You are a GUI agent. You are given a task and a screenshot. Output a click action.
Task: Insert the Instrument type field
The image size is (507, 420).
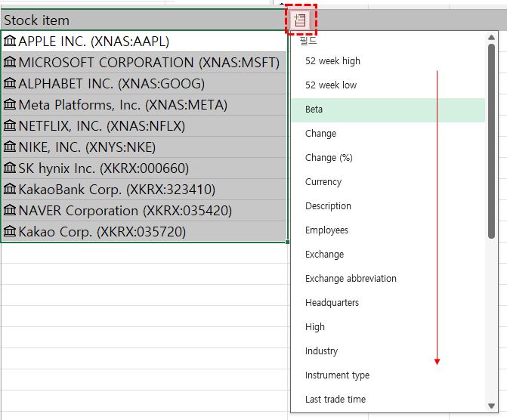tap(388, 375)
